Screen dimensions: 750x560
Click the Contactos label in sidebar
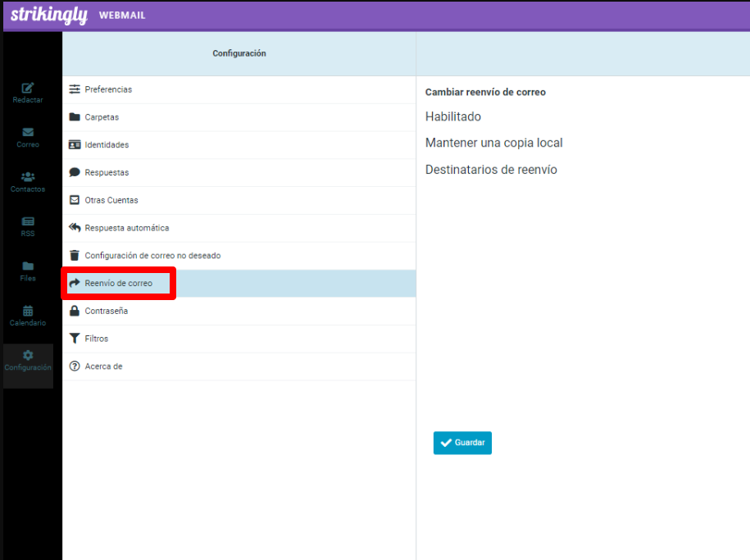tap(28, 189)
